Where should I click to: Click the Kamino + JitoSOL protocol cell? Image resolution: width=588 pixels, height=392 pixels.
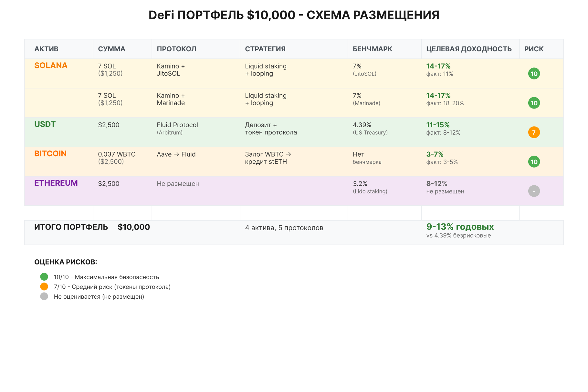(171, 70)
